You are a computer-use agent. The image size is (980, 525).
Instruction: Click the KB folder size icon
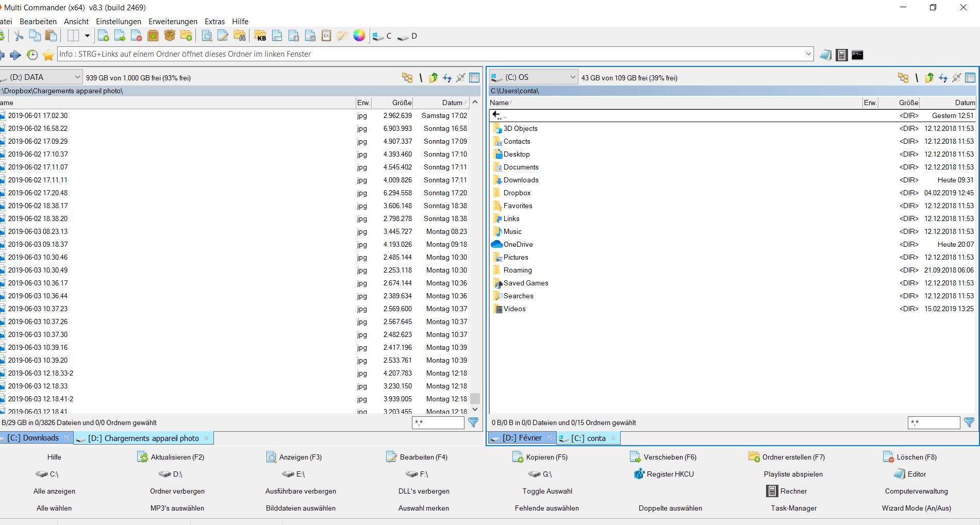point(261,36)
